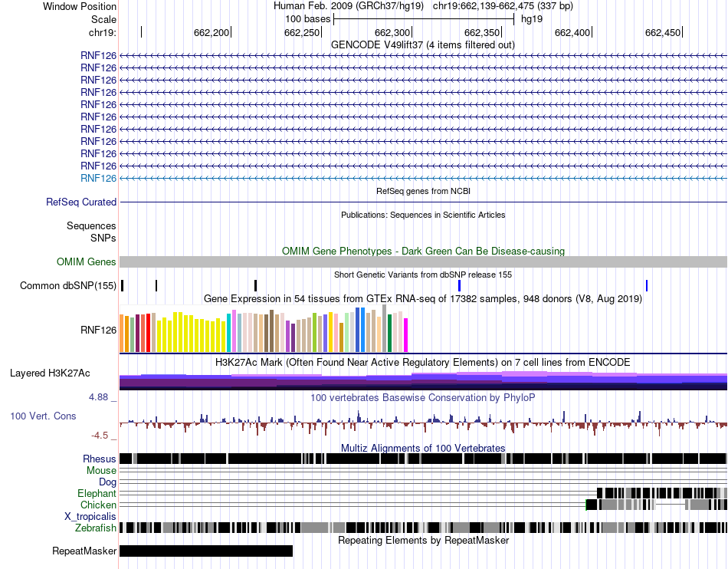This screenshot has height=569, width=728.
Task: Click the RNF126 label beside GTEx chart
Action: (x=98, y=331)
